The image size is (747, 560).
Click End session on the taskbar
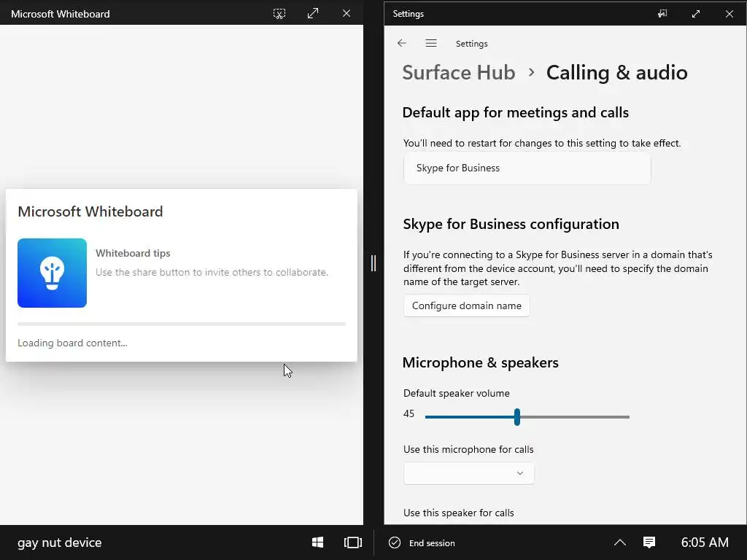click(x=422, y=542)
